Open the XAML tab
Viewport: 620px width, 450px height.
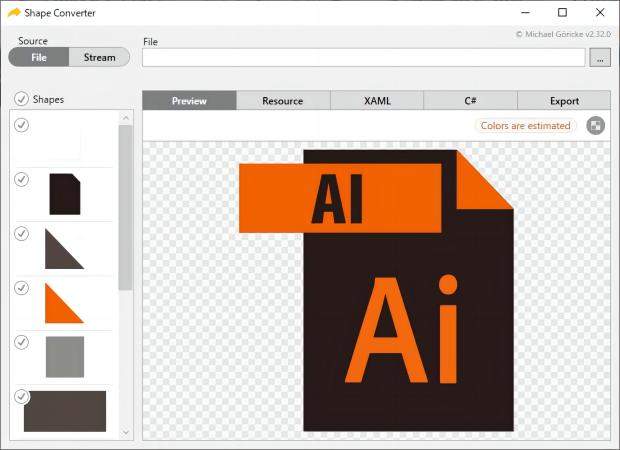[377, 101]
